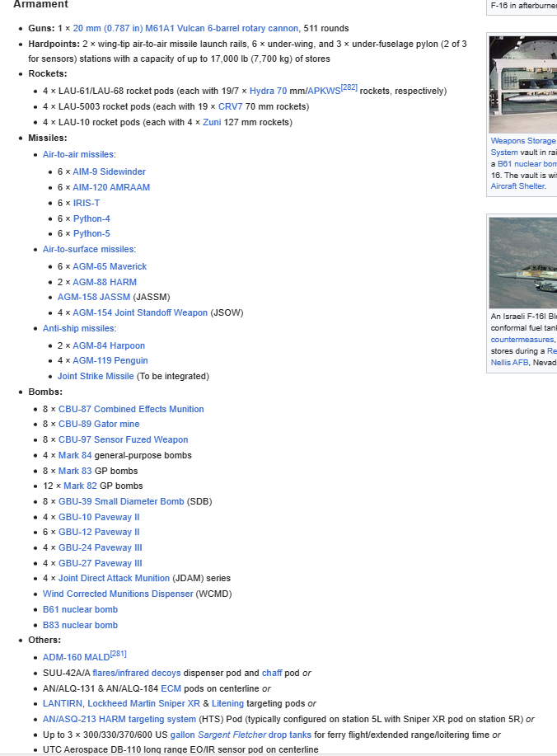Open the GBU-39 Small Diameter Bomb link
This screenshot has width=557, height=756.
tap(121, 501)
